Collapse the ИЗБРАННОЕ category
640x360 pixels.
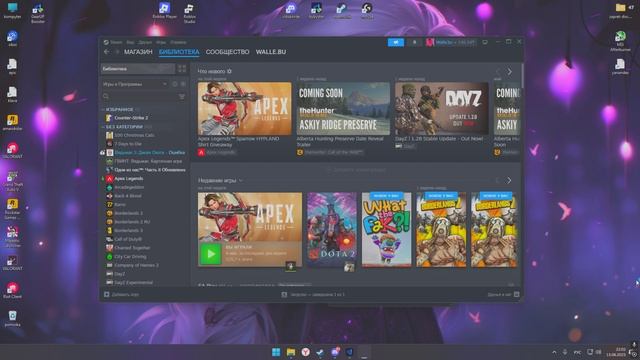[x=103, y=109]
